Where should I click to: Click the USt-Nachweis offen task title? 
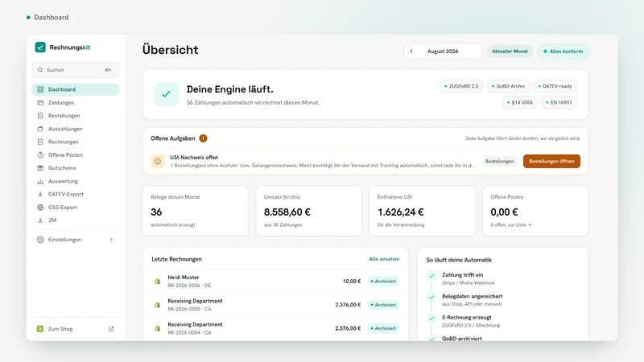[x=194, y=157]
